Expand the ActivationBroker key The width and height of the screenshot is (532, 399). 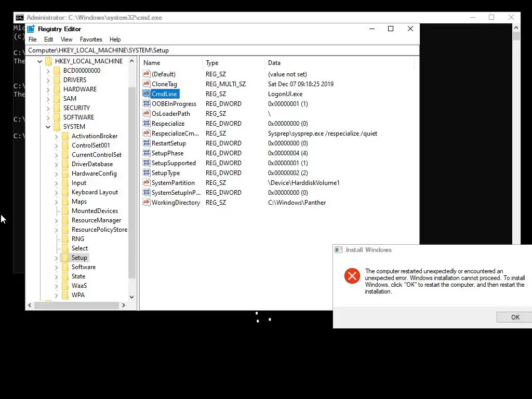tap(56, 137)
